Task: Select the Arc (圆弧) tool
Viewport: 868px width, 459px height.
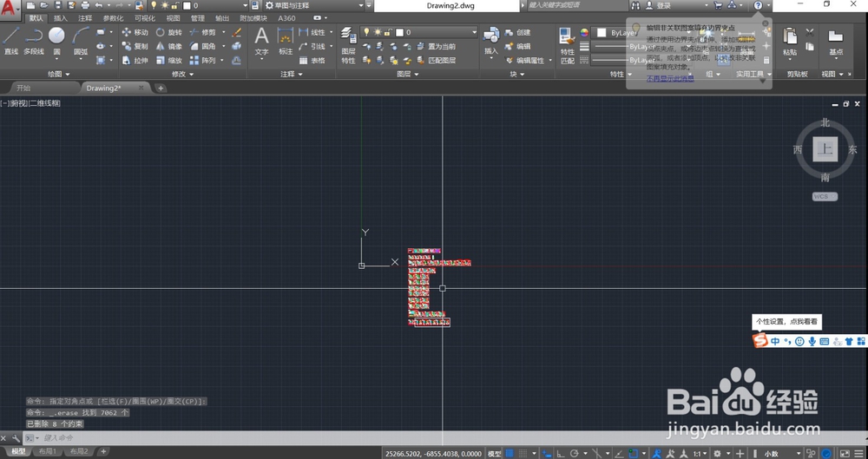Action: (81, 42)
